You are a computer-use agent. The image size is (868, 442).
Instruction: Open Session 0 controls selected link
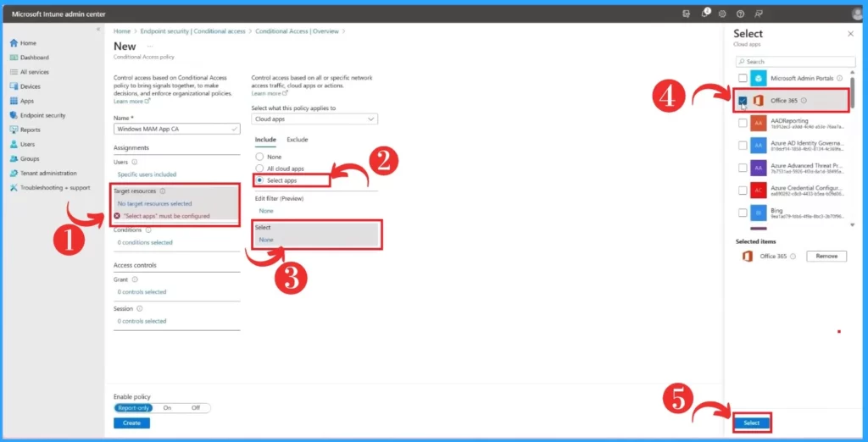(142, 321)
